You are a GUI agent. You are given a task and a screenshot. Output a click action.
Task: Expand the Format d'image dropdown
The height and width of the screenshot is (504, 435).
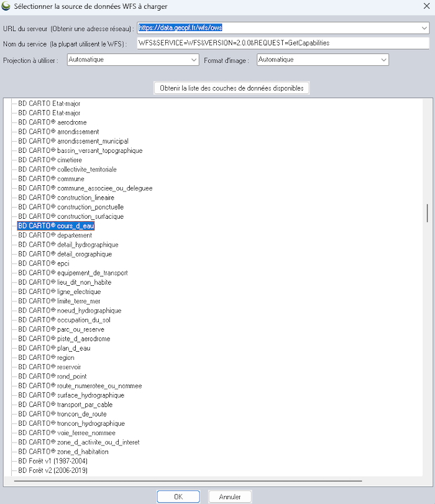pos(383,60)
